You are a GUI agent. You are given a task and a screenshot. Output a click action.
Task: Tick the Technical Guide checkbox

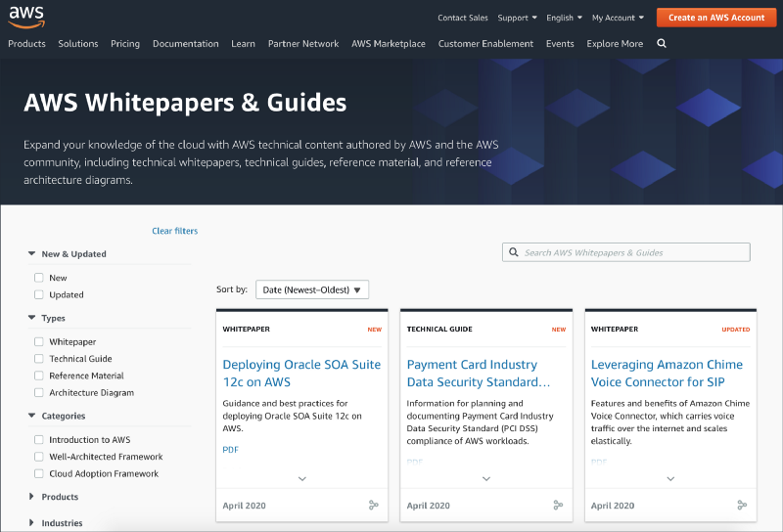[x=39, y=358]
